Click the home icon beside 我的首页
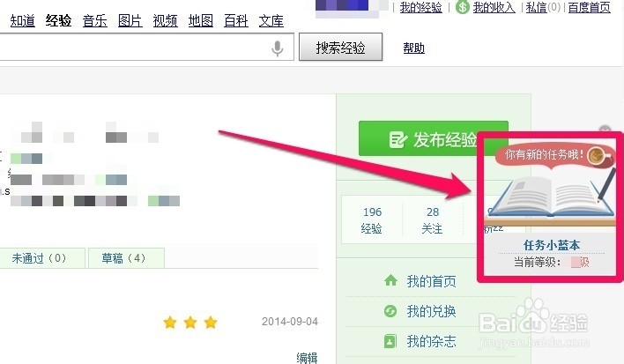 click(x=390, y=280)
